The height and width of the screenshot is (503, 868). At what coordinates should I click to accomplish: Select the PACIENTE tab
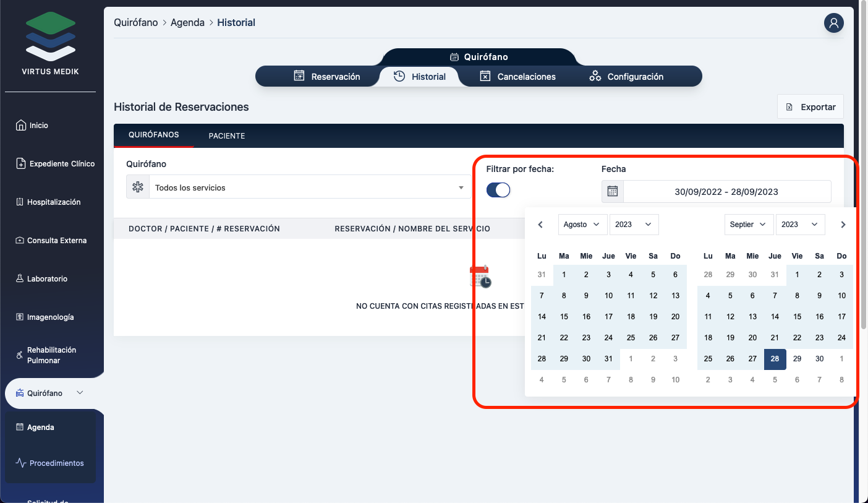pos(227,136)
